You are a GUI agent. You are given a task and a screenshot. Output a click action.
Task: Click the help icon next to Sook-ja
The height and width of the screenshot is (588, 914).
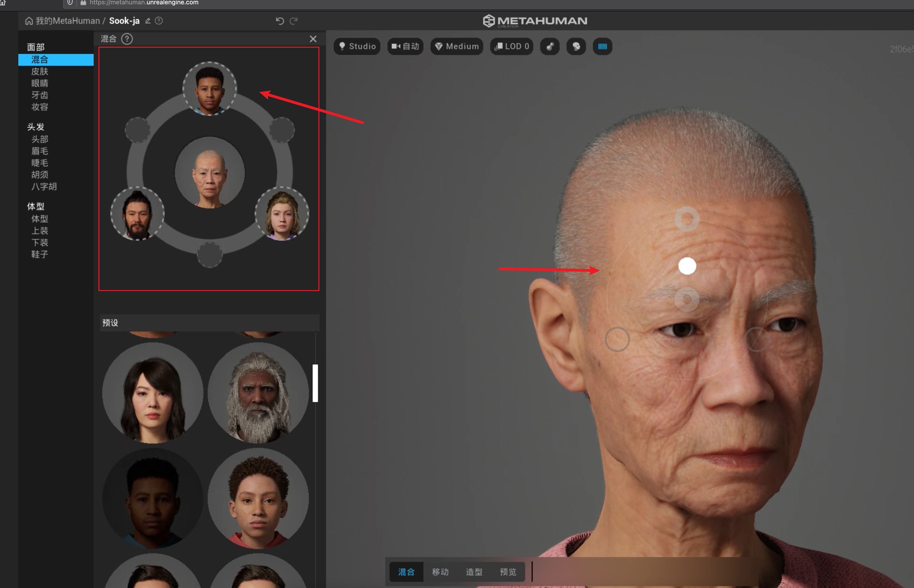click(x=159, y=21)
